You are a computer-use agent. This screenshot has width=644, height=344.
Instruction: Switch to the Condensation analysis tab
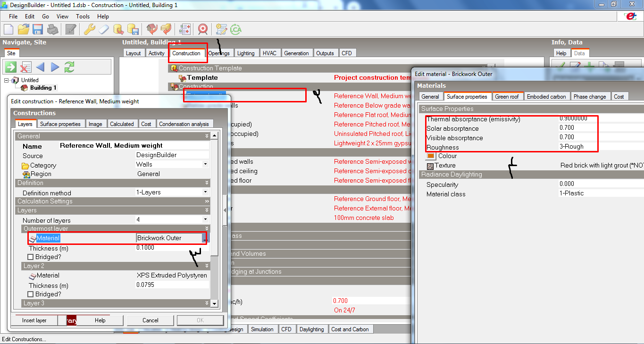(184, 124)
